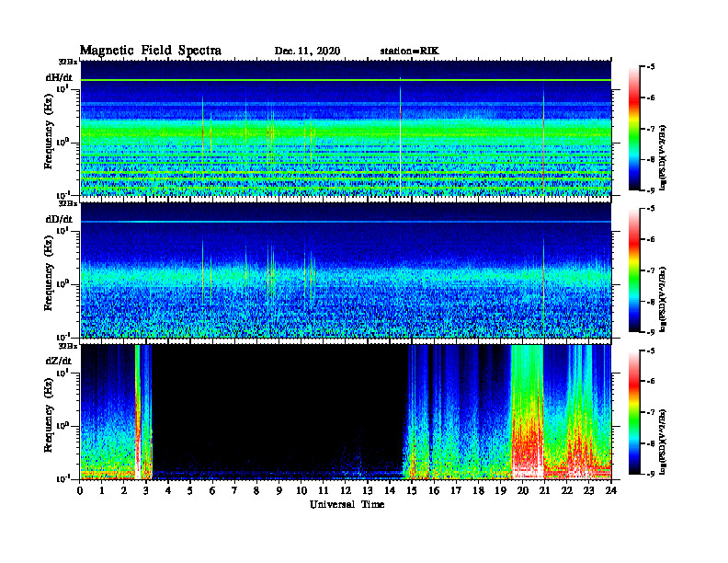The width and height of the screenshot is (728, 563).
Task: Click the hour 10 tick label
Action: click(x=301, y=490)
